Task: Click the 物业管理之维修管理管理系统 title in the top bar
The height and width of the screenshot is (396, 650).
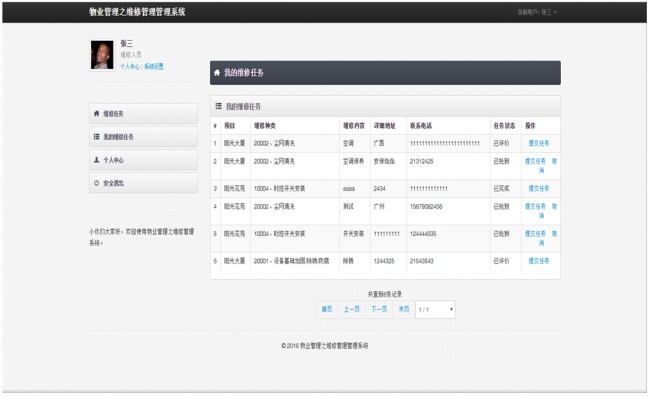Action: click(x=137, y=12)
